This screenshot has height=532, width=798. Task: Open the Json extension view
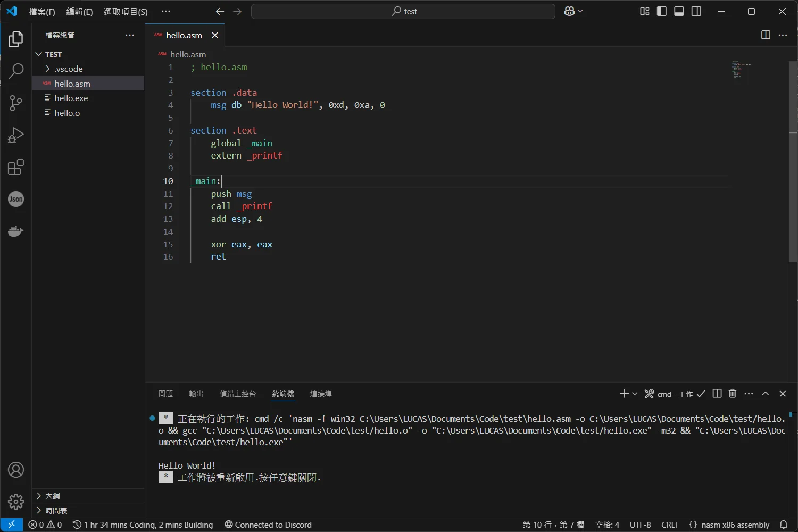[x=16, y=199]
